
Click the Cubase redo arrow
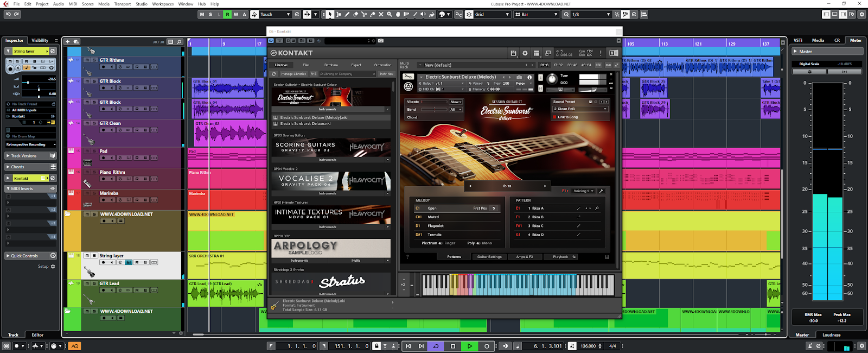click(17, 14)
